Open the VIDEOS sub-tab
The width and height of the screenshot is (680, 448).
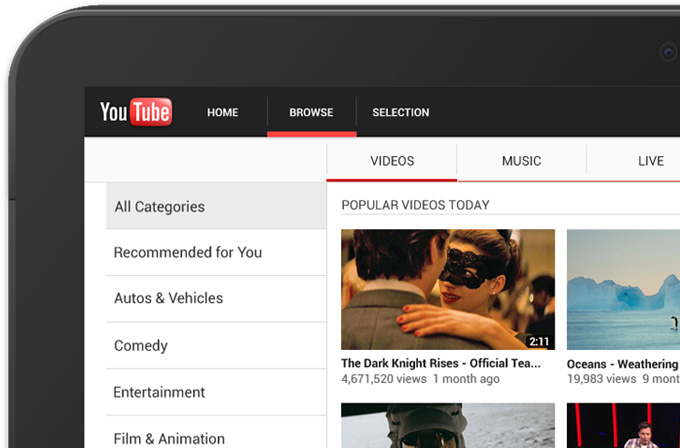(x=392, y=161)
